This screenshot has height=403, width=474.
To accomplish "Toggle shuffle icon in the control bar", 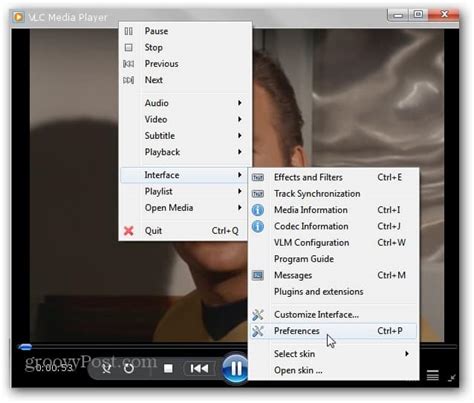I will tap(107, 368).
